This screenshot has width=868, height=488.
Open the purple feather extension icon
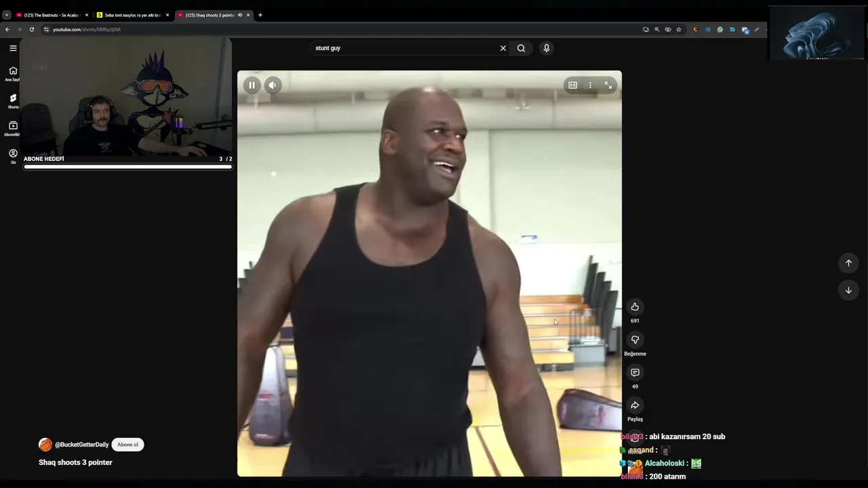(x=757, y=30)
